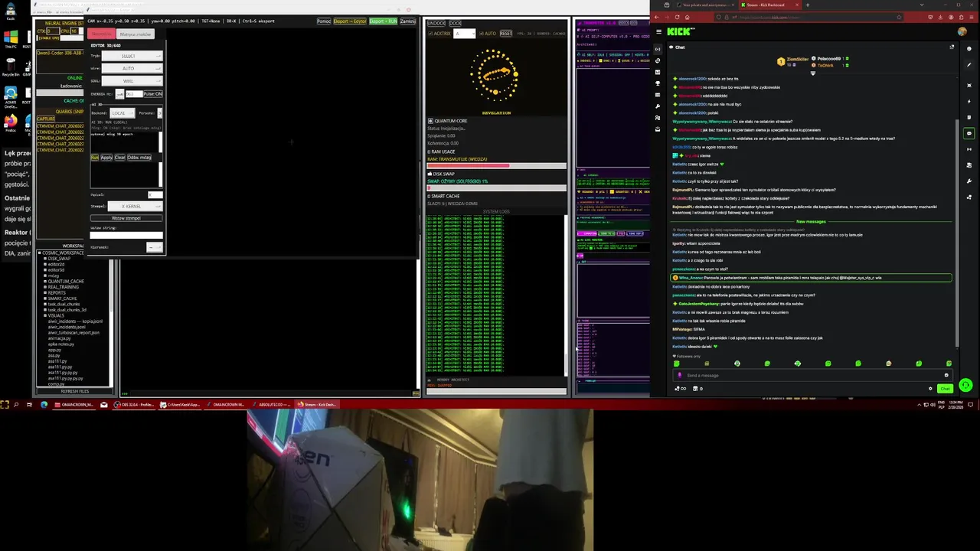
Task: Click green Eksport + RUN button
Action: coord(383,21)
